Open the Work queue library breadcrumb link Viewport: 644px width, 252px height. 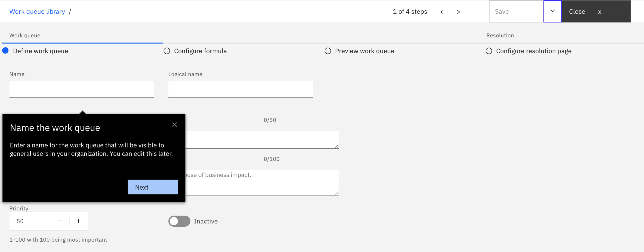(37, 11)
